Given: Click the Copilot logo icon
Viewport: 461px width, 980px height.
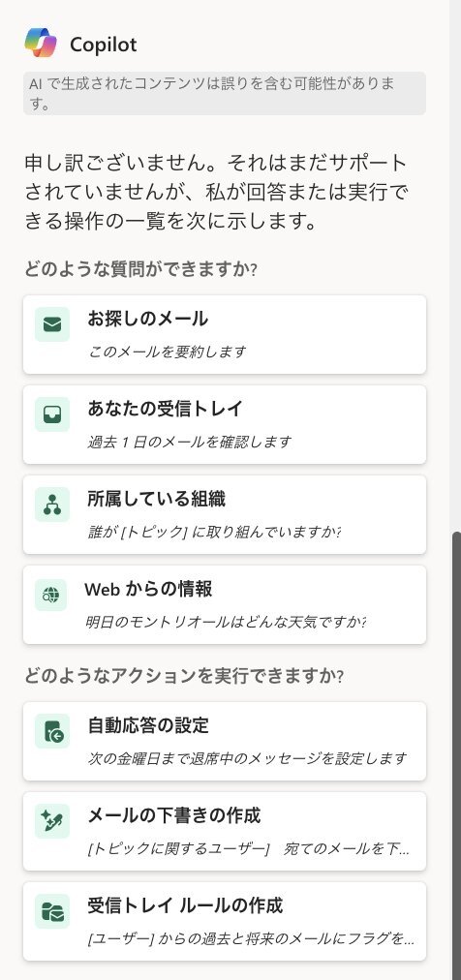Looking at the screenshot, I should click(41, 44).
